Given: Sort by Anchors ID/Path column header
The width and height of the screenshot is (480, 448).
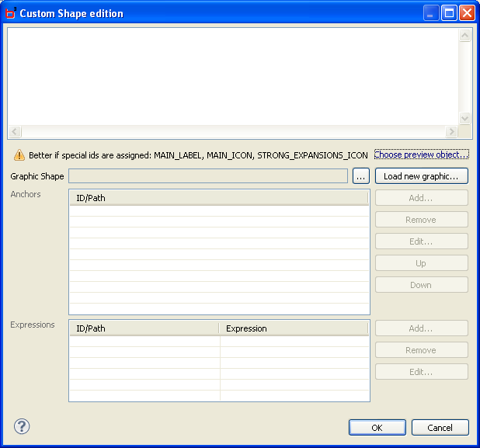Looking at the screenshot, I should pyautogui.click(x=218, y=198).
